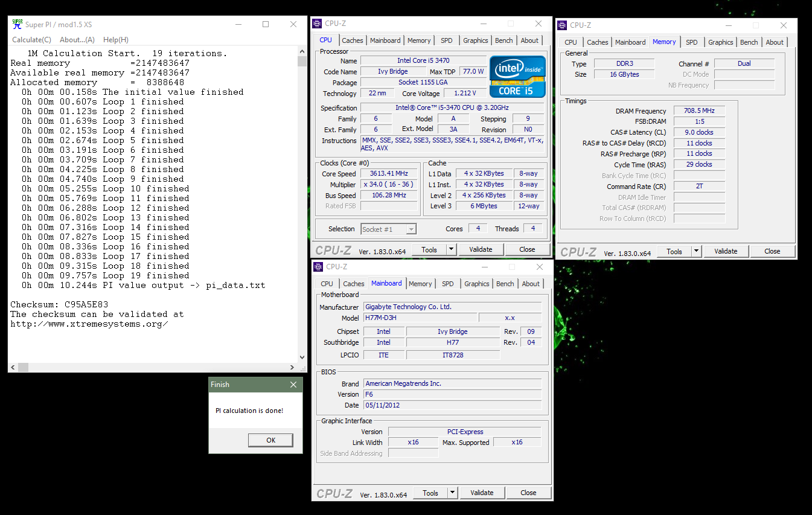Click the Super PI app icon in title bar
Image resolution: width=812 pixels, height=515 pixels.
(x=18, y=24)
